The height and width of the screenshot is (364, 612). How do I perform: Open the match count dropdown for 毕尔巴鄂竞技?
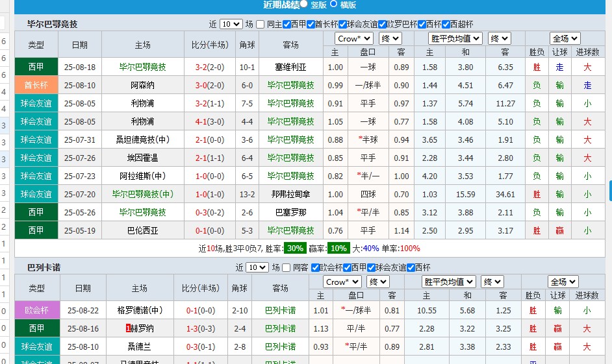[x=231, y=24]
